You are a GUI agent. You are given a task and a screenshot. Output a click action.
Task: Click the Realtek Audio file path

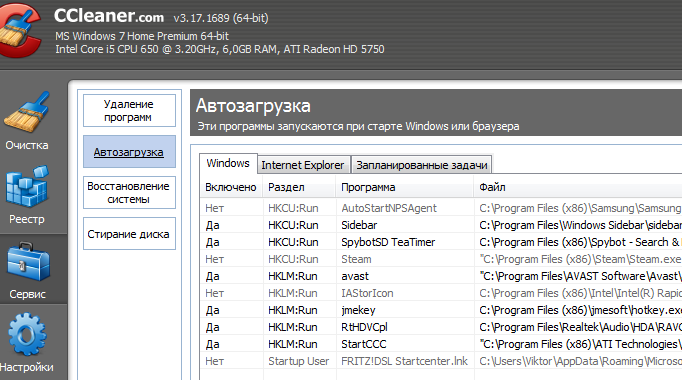tap(580, 327)
